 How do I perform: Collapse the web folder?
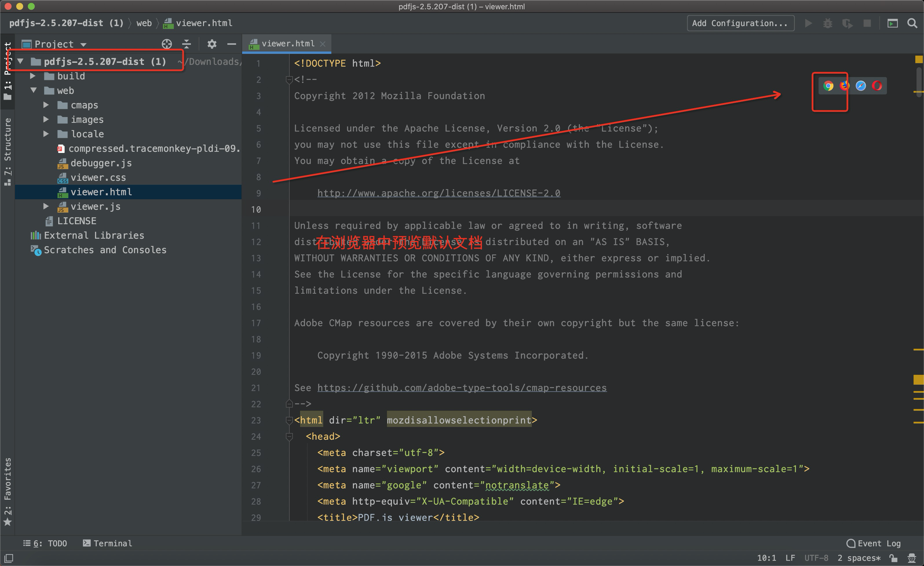34,90
